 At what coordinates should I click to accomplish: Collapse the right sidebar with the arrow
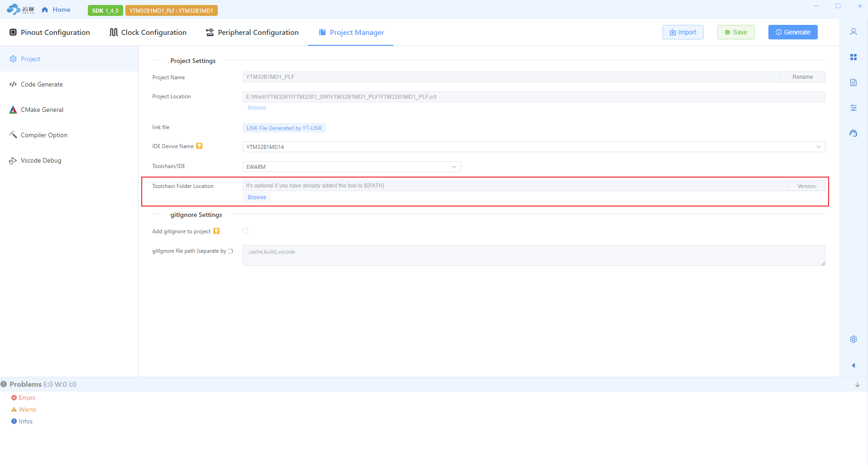[853, 365]
